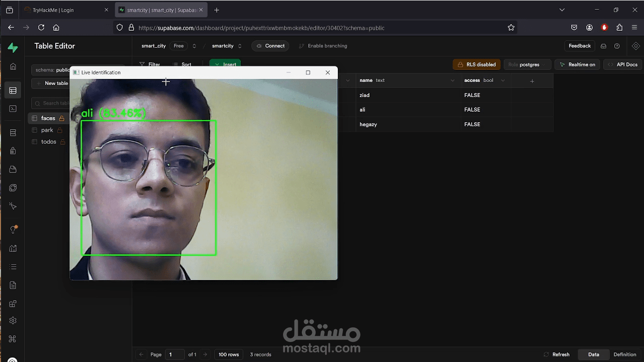Image resolution: width=644 pixels, height=362 pixels.
Task: Click Enable branching
Action: pos(323,46)
